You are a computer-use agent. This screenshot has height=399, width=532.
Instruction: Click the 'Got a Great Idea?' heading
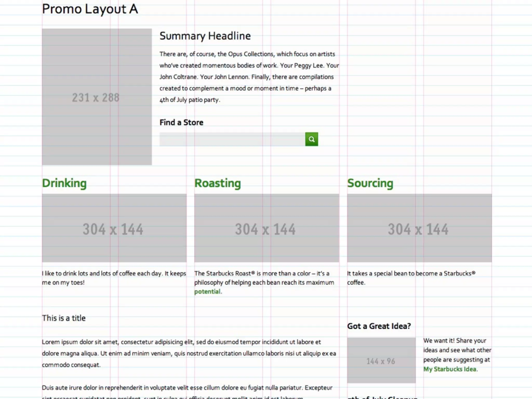379,326
